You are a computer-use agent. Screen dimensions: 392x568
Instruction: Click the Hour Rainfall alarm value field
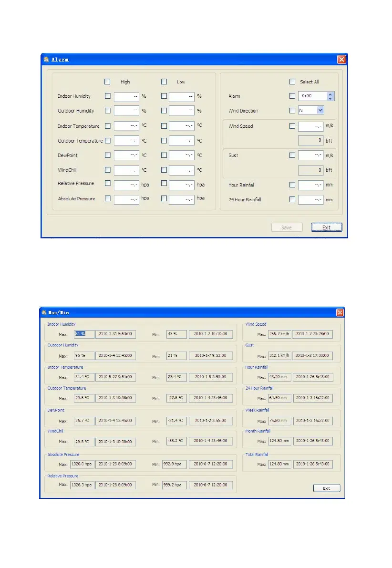[x=310, y=185]
